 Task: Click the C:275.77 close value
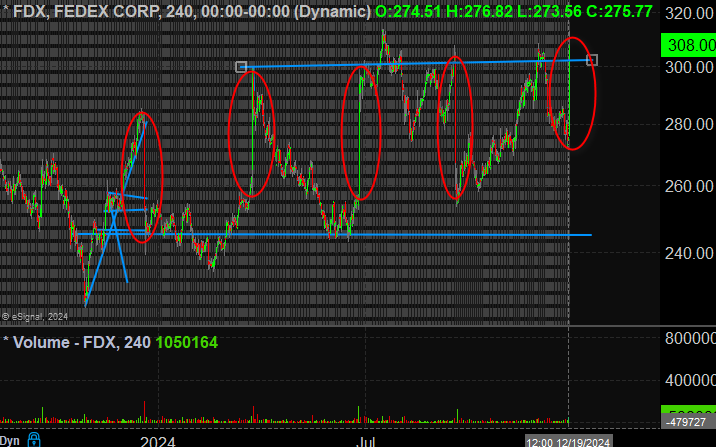(x=619, y=11)
